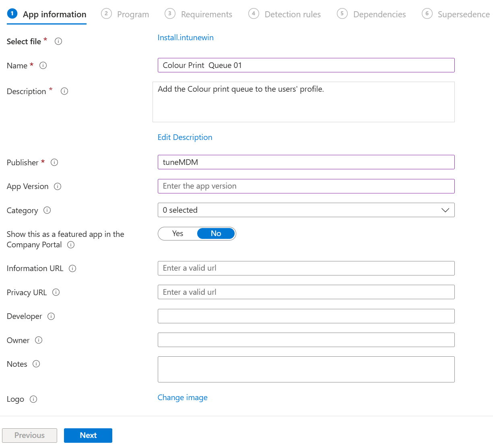Click the Category dropdown chevron arrow
The height and width of the screenshot is (448, 493).
click(x=445, y=210)
